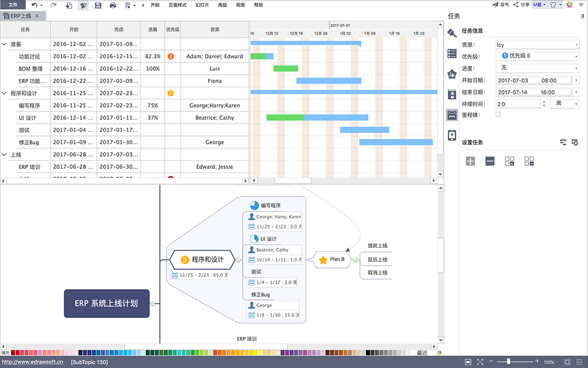Click the 发布 publish button

pyautogui.click(x=500, y=5)
